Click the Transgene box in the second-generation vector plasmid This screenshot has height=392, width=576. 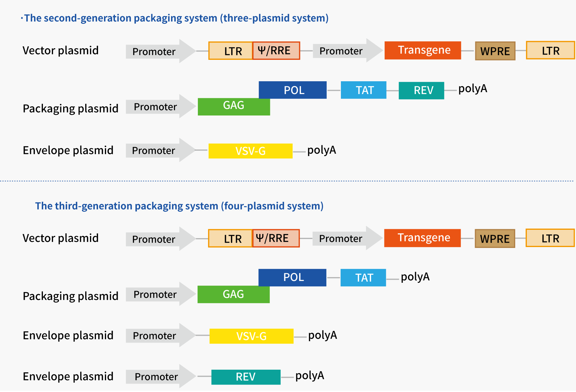pos(423,50)
